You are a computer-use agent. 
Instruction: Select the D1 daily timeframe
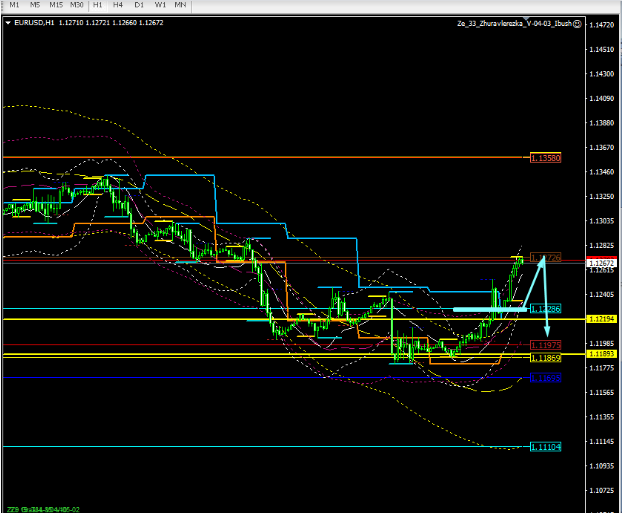pos(138,5)
